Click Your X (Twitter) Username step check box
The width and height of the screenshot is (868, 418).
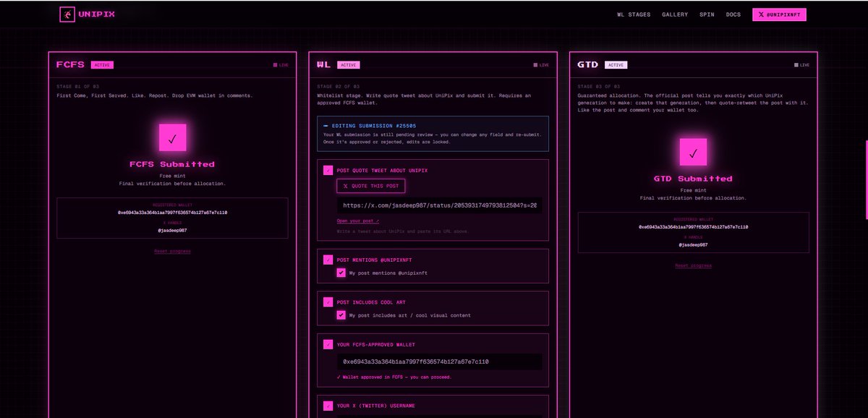[328, 406]
